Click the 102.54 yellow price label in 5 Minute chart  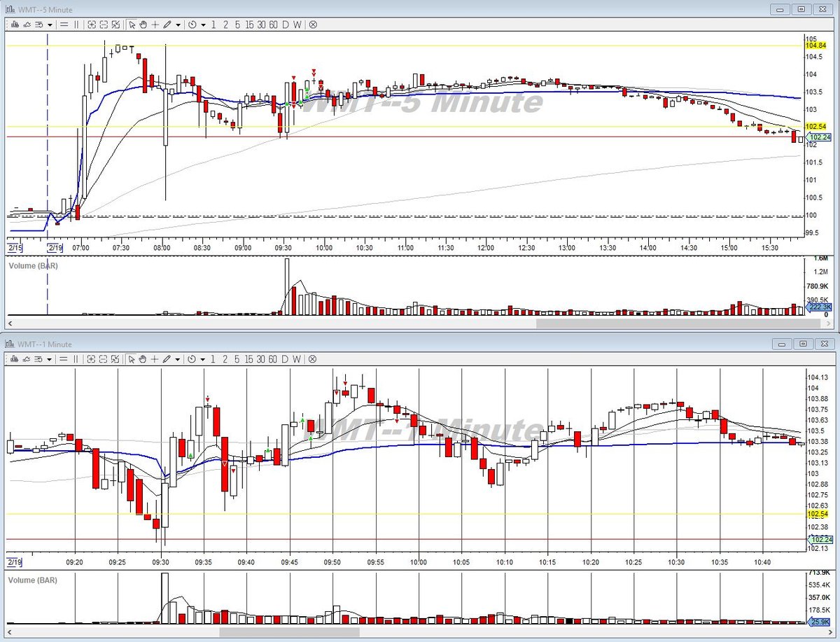(x=816, y=126)
